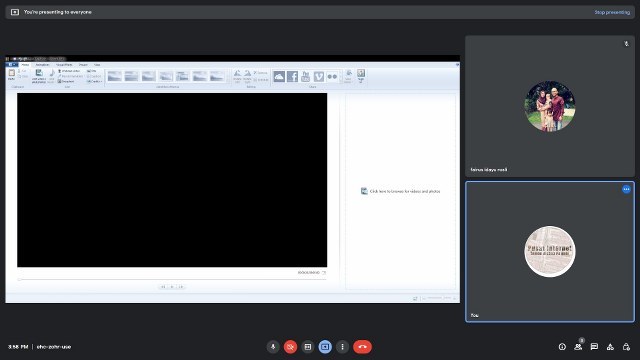Show the participants people panel
The width and height of the screenshot is (640, 360).
(x=578, y=347)
